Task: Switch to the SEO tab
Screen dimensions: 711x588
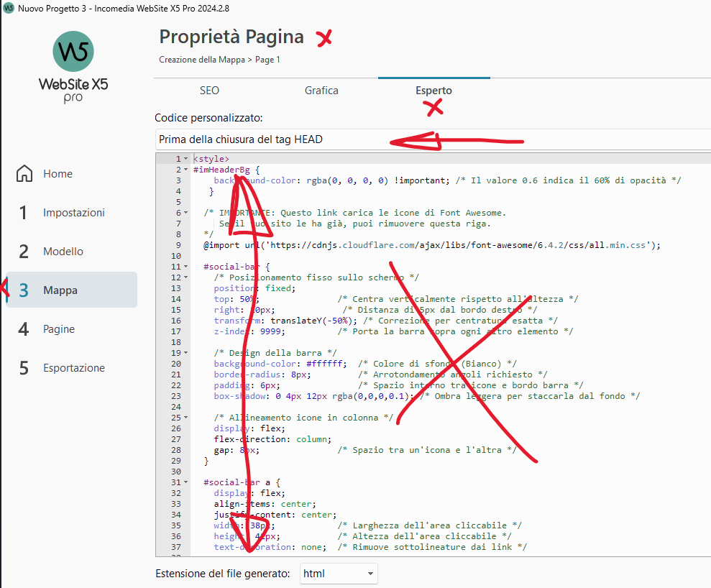Action: point(209,91)
